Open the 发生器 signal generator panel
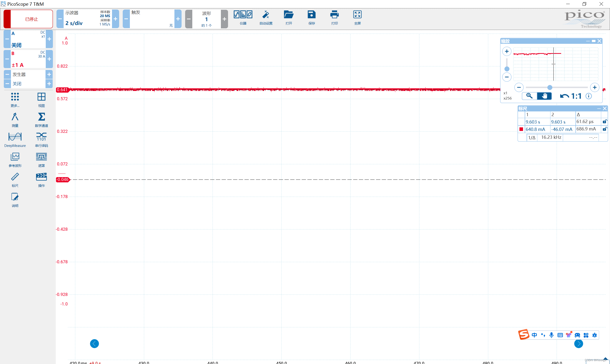This screenshot has width=610, height=364. (x=28, y=74)
